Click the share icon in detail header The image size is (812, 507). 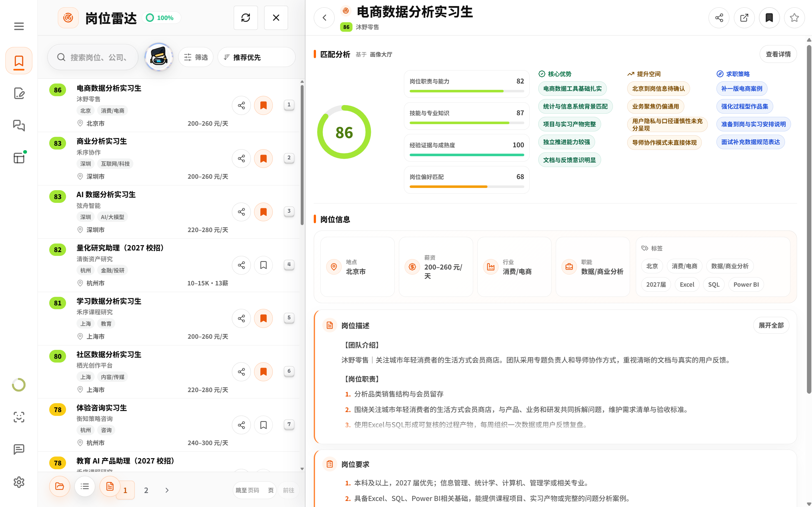(x=719, y=18)
